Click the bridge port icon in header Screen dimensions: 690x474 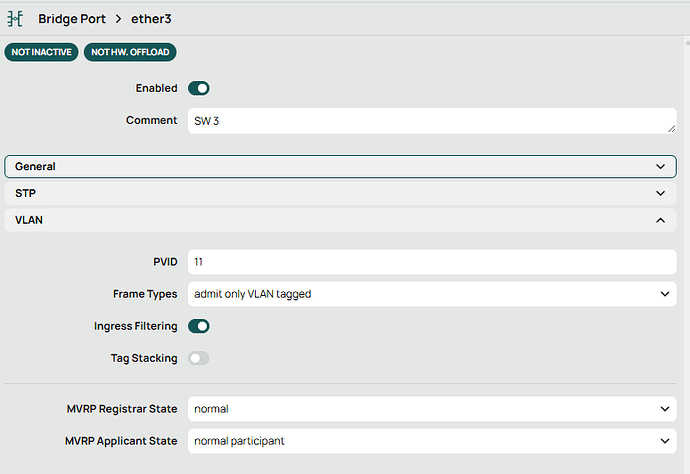[x=15, y=19]
